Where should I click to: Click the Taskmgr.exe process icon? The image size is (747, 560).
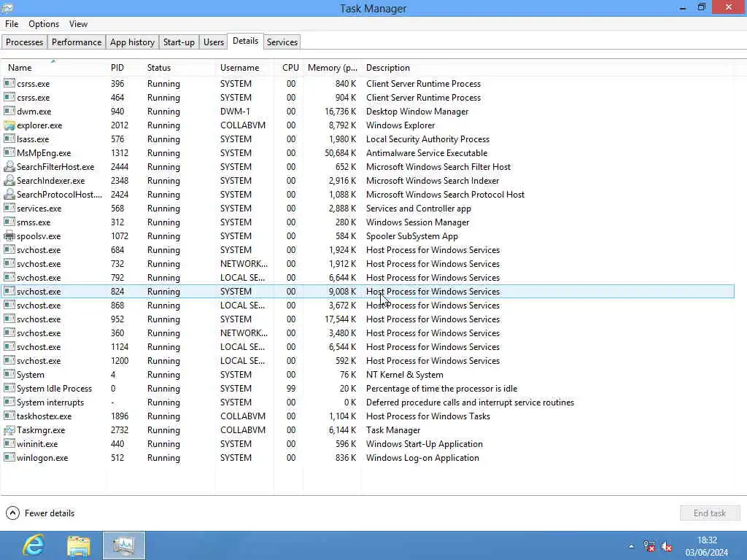click(x=9, y=430)
